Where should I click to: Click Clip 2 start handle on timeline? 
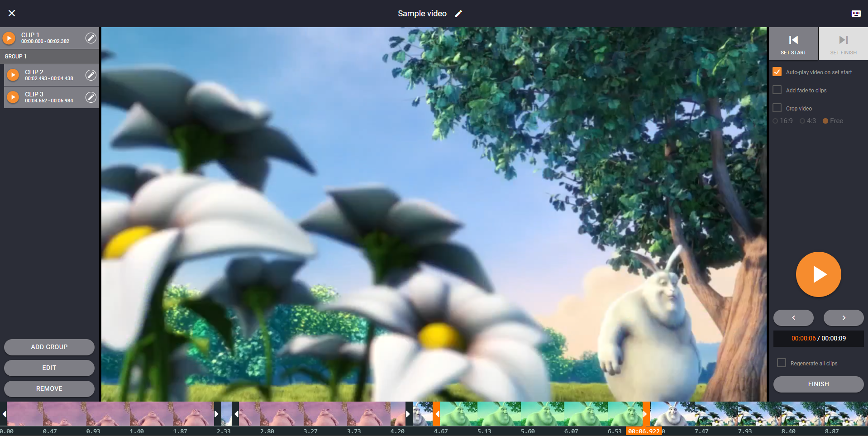point(235,414)
